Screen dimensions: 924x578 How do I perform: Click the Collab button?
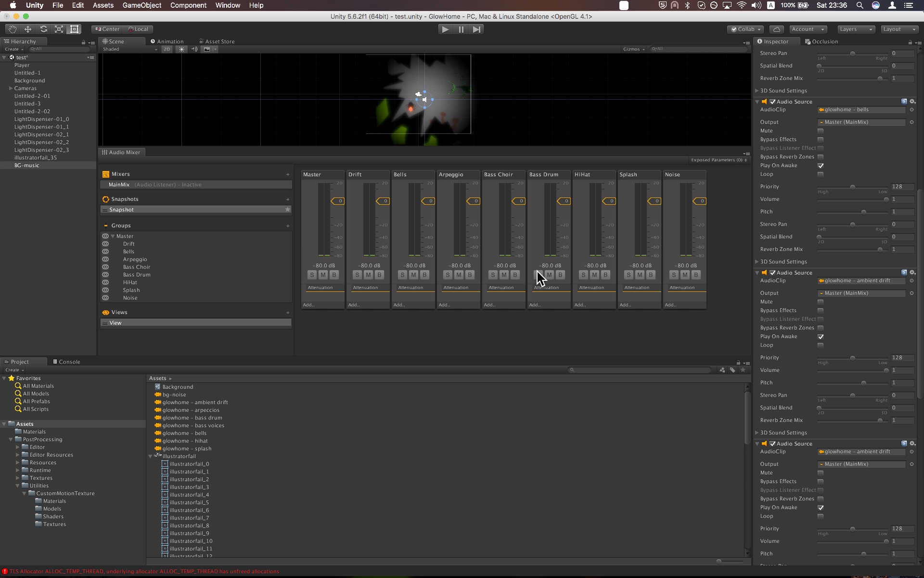pyautogui.click(x=745, y=29)
